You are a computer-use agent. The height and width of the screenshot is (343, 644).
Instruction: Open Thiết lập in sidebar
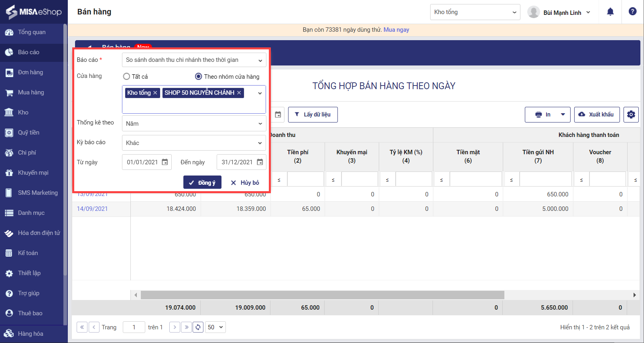pyautogui.click(x=32, y=273)
